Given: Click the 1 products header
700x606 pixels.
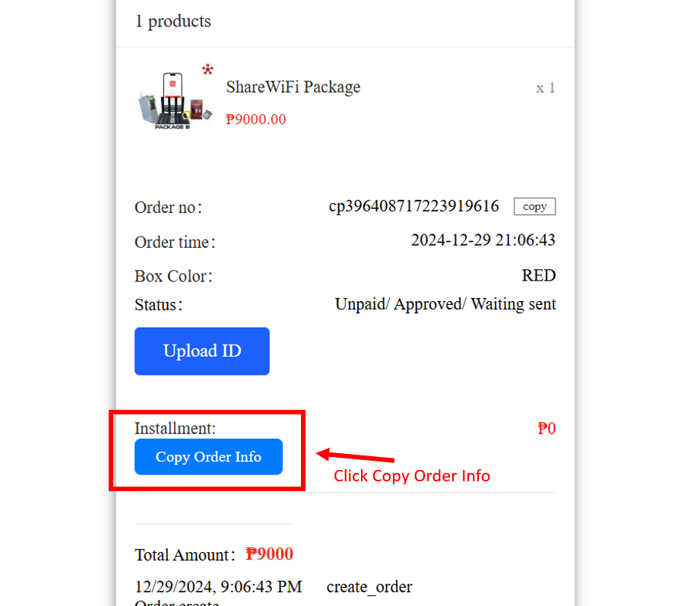Looking at the screenshot, I should (173, 21).
